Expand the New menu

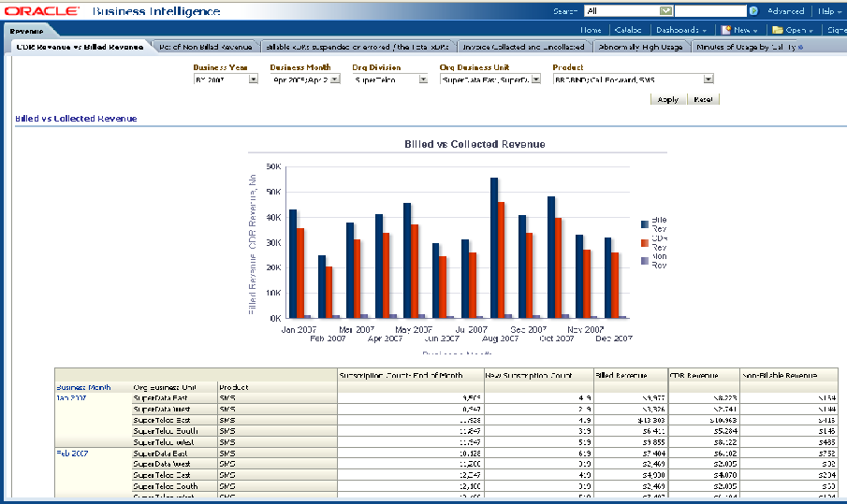pyautogui.click(x=745, y=30)
